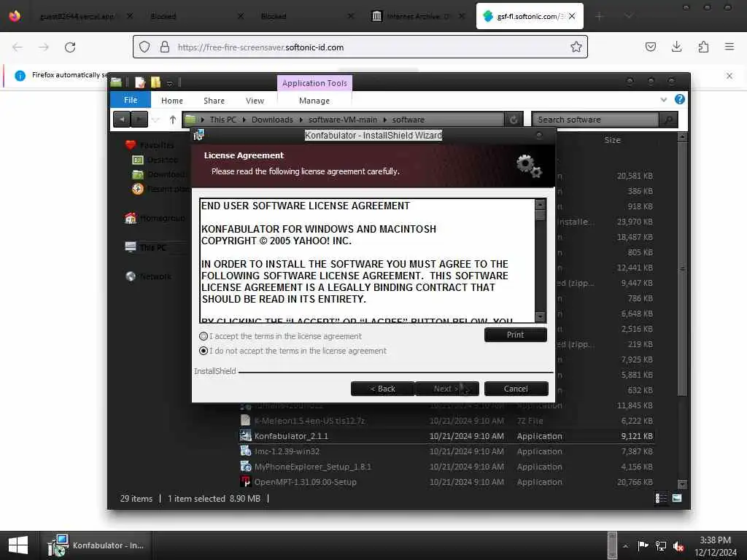This screenshot has height=560, width=747.
Task: Click the Print button in the wizard
Action: [516, 335]
